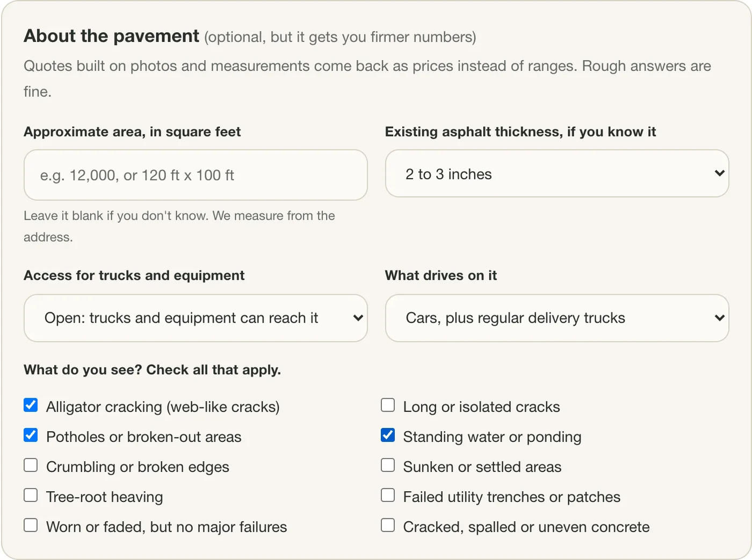Click the approximate area input field
The height and width of the screenshot is (560, 752).
pyautogui.click(x=196, y=175)
